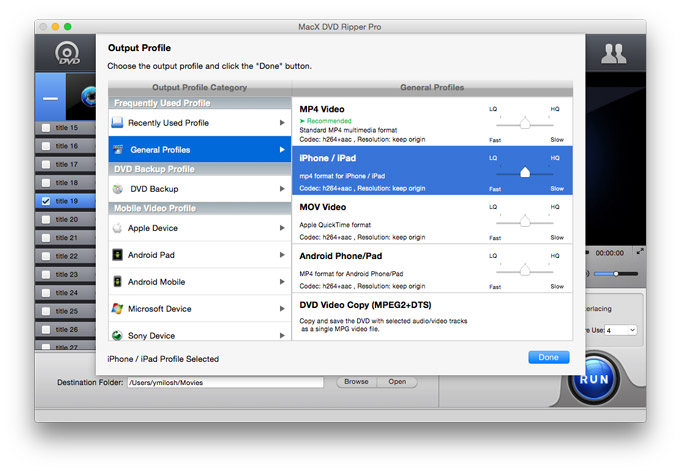Click the blue minus remove button
This screenshot has height=471, width=680.
(50, 97)
